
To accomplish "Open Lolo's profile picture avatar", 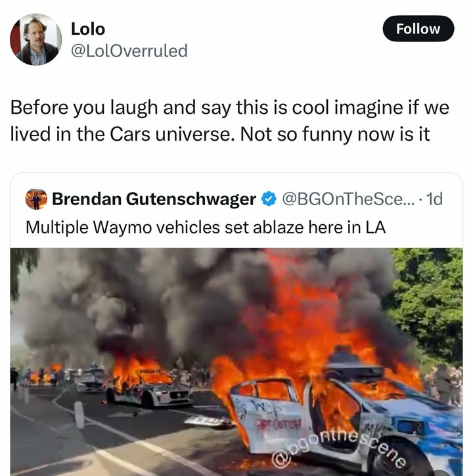I will [35, 39].
